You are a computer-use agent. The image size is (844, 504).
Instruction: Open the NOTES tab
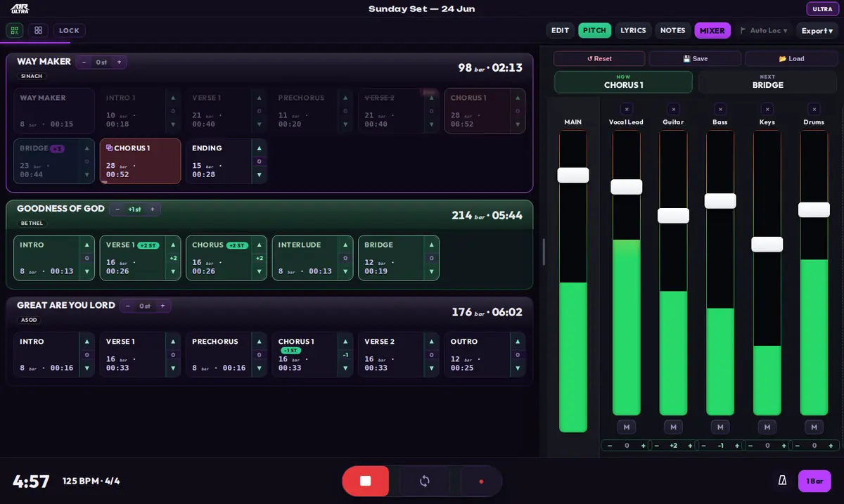(672, 30)
